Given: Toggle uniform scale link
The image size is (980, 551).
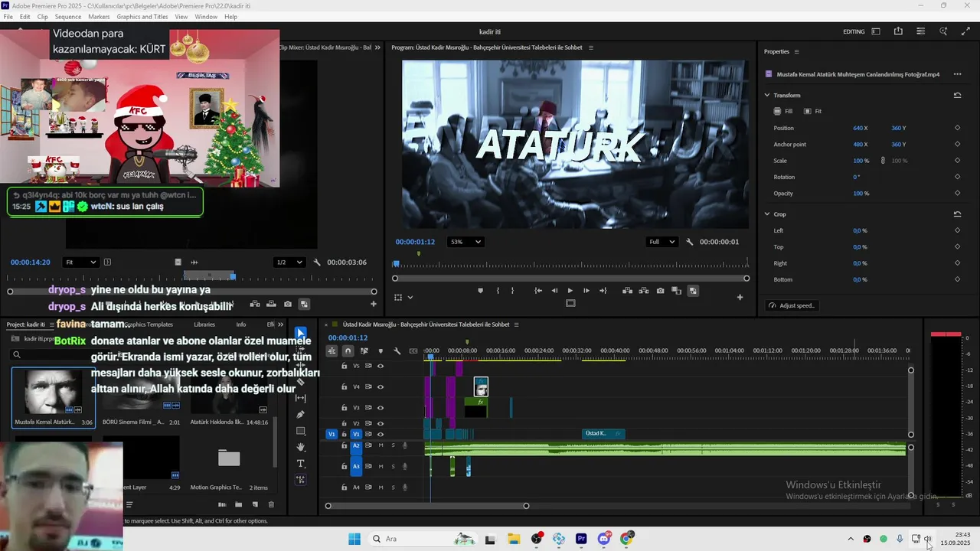Looking at the screenshot, I should [x=883, y=161].
